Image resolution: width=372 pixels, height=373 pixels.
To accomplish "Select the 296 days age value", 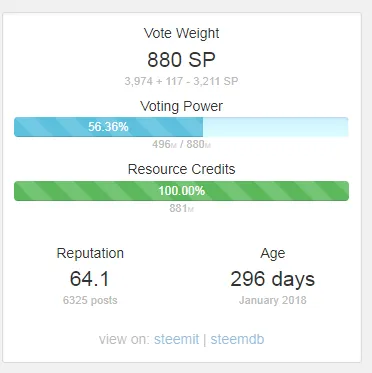I will point(273,279).
